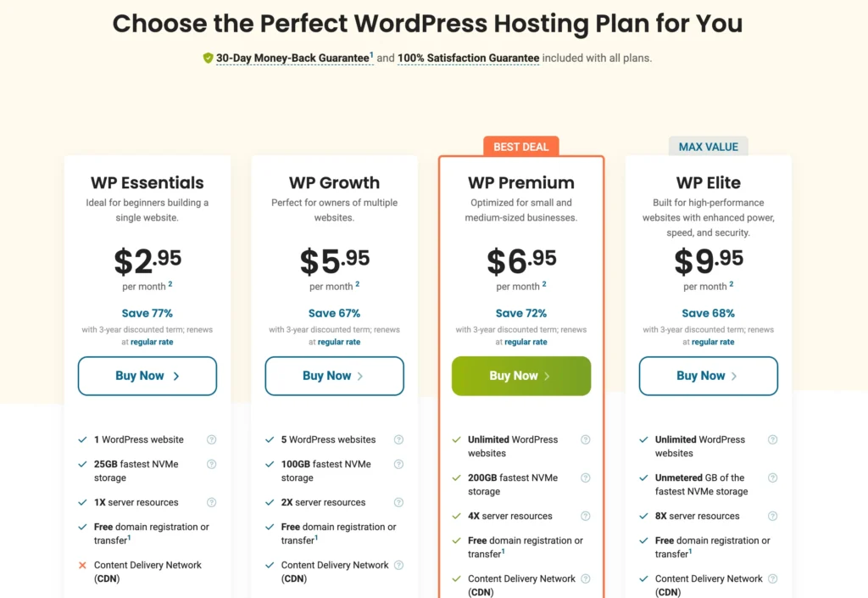Click the chevron in WP Elite's Buy Now button
Screen dimensions: 868x598
(x=734, y=376)
